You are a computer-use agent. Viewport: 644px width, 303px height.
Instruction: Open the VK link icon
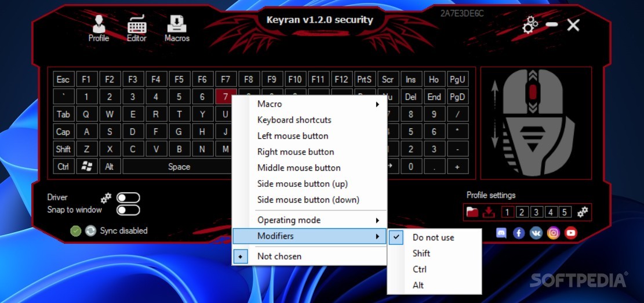536,233
